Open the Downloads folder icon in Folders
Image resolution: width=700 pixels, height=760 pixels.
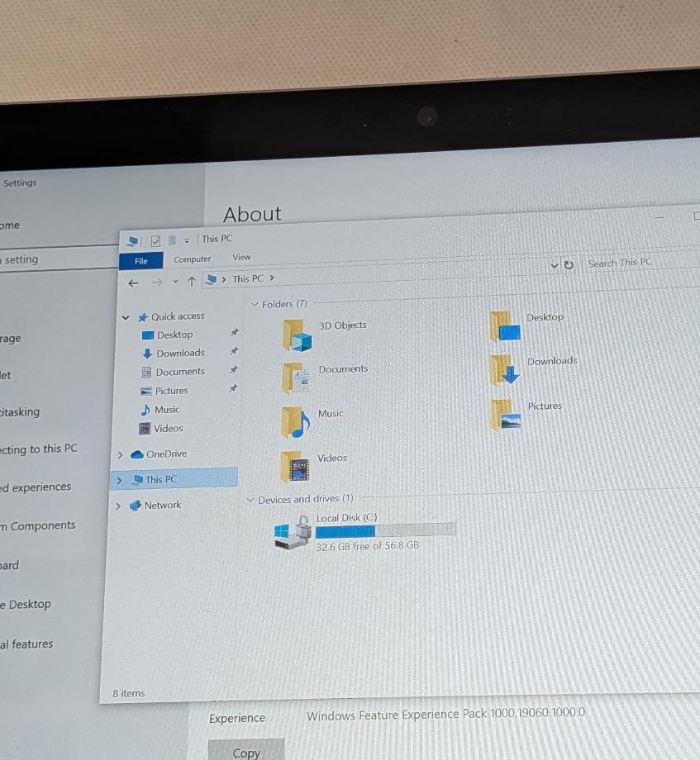coord(504,370)
